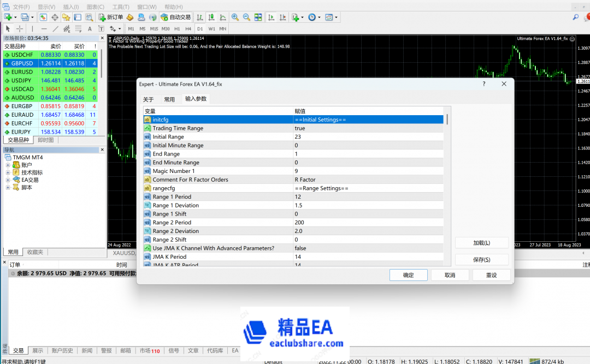Click the zoom out magnifier icon
The image size is (590, 364).
click(x=246, y=17)
